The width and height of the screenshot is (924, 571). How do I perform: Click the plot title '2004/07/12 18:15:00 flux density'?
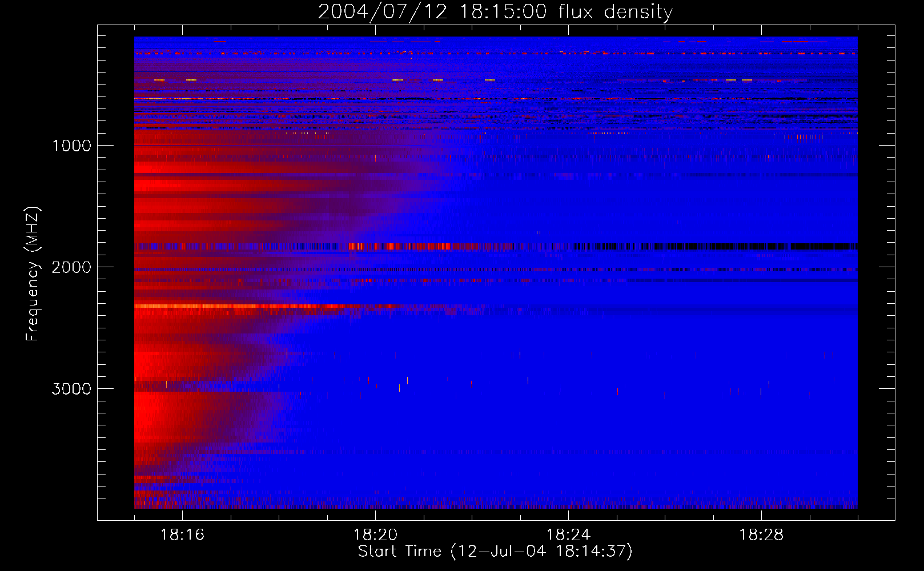click(x=495, y=11)
